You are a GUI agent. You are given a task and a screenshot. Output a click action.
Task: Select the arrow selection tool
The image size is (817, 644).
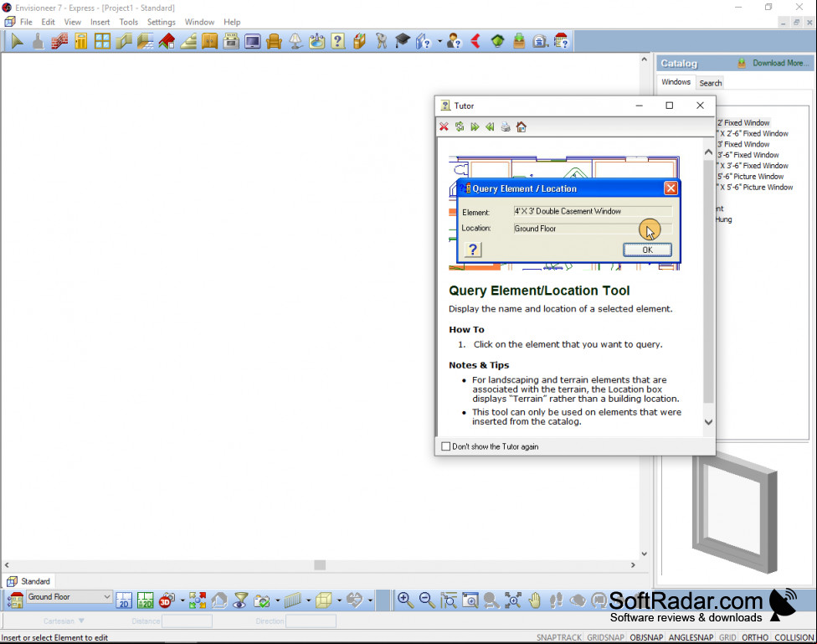17,41
